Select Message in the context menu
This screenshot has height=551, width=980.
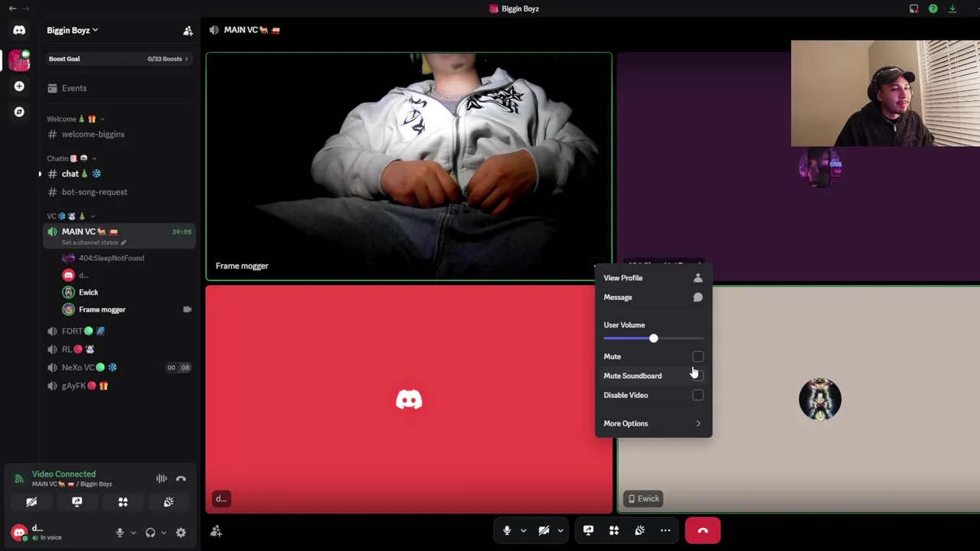click(653, 297)
